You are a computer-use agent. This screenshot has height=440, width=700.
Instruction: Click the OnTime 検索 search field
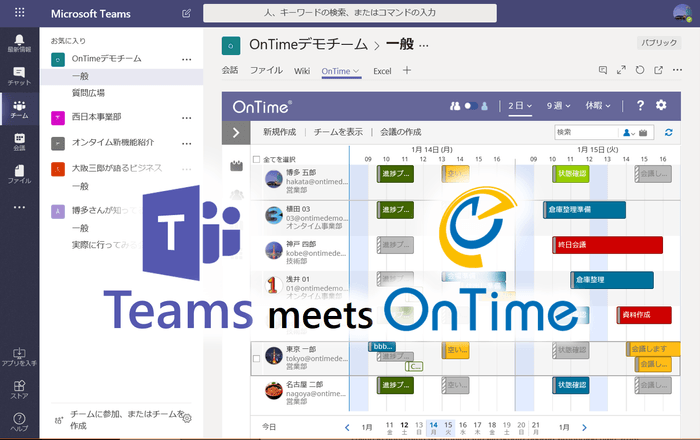(x=586, y=132)
